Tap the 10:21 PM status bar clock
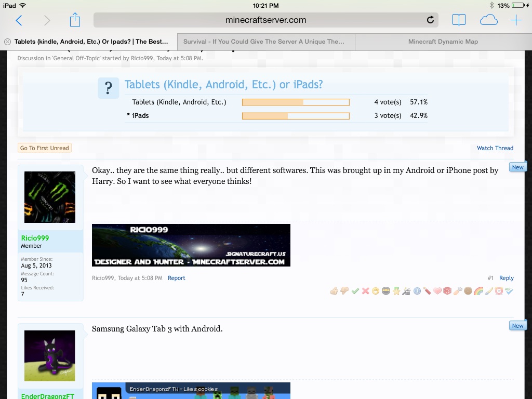The image size is (532, 399). (265, 5)
